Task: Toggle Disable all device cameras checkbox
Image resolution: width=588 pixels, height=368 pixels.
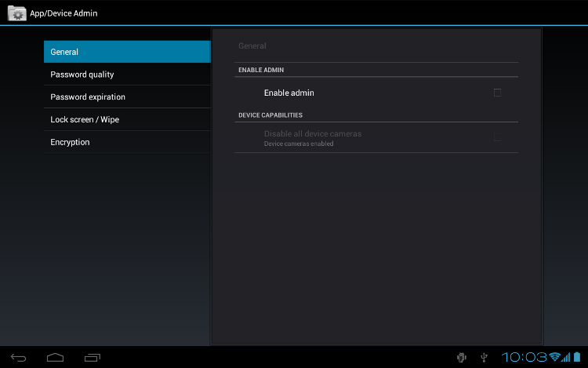Action: click(497, 137)
